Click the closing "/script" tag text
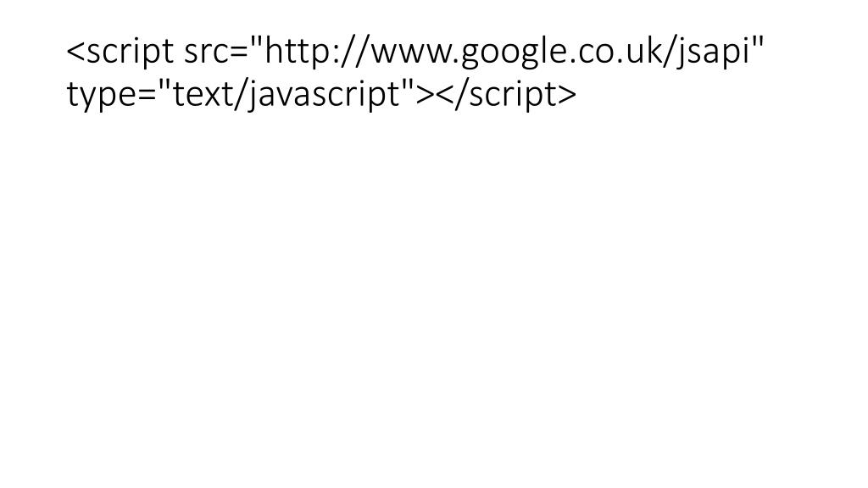Viewport: 868px width, 488px height. point(506,95)
